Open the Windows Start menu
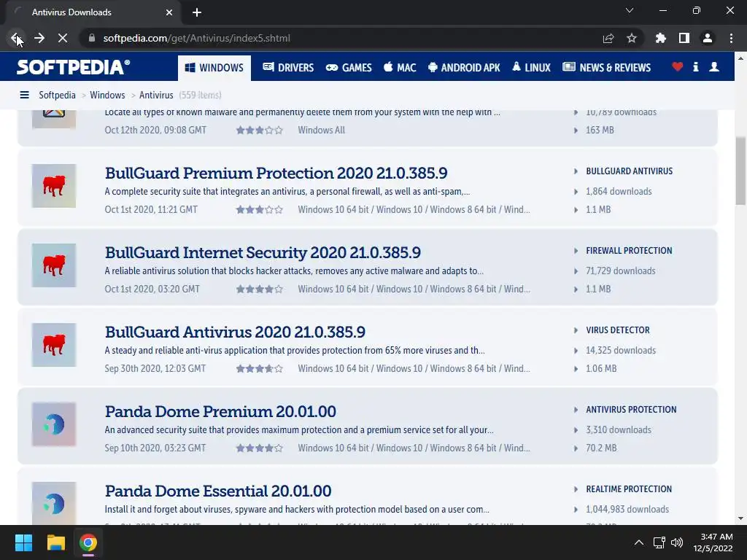The width and height of the screenshot is (747, 560). (x=23, y=542)
